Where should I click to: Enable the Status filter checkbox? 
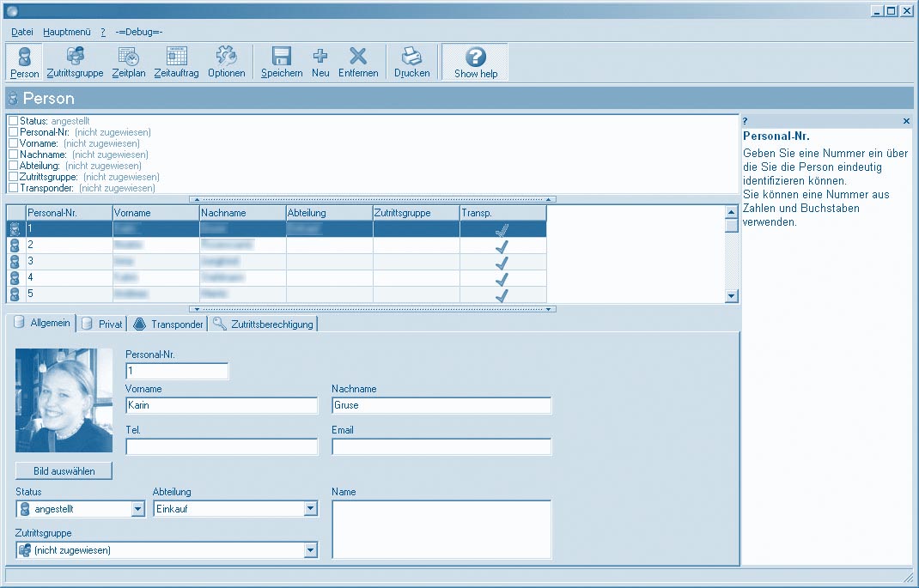pyautogui.click(x=13, y=121)
